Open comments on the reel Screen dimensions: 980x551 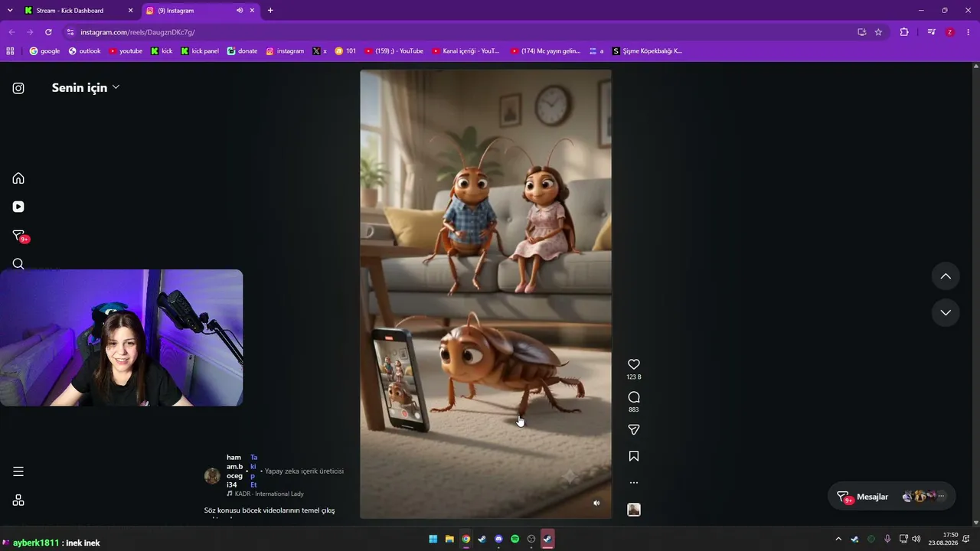[x=634, y=397]
